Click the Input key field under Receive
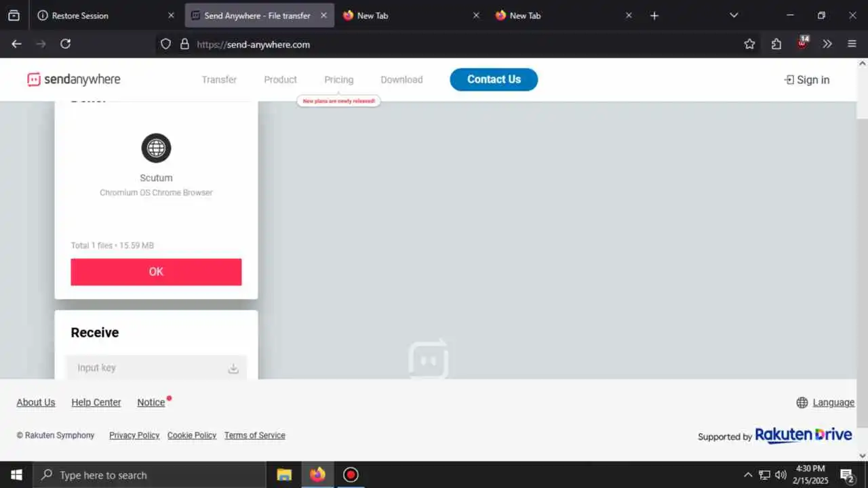The height and width of the screenshot is (488, 868). coord(157,367)
